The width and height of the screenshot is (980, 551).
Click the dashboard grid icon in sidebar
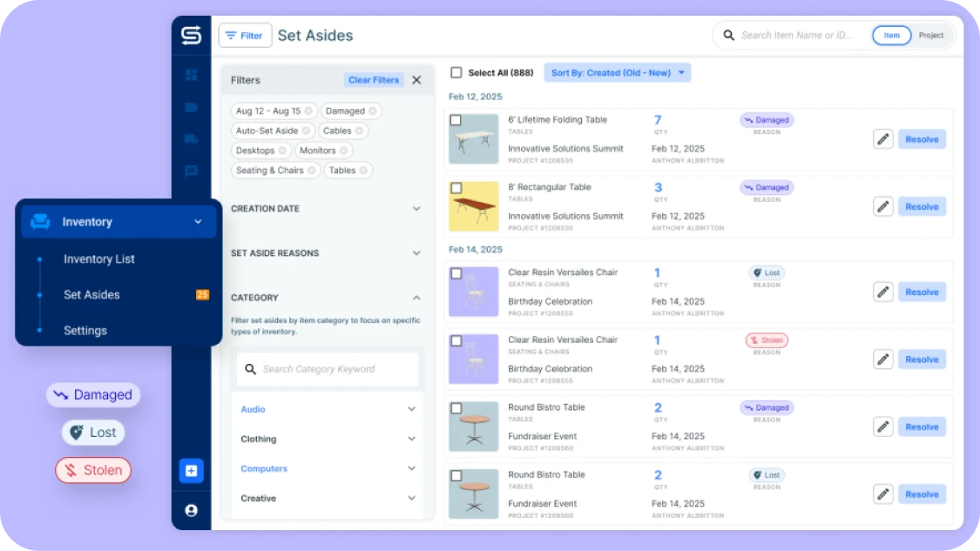click(191, 75)
